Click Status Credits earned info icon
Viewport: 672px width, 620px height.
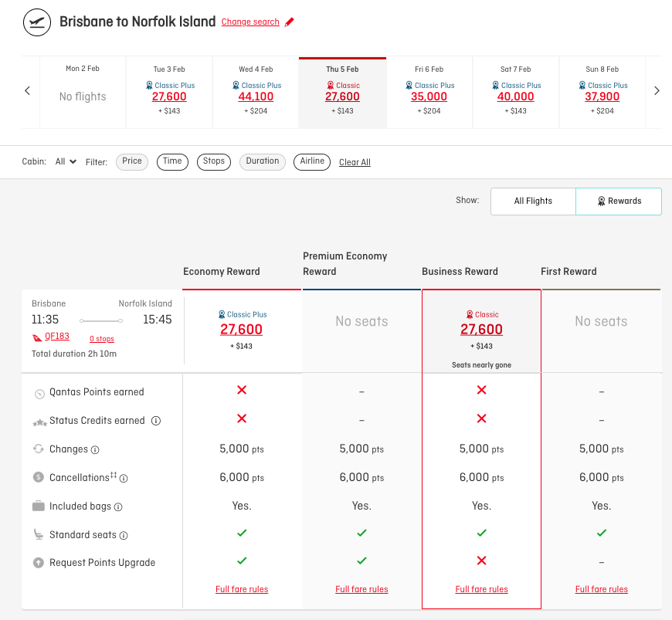pyautogui.click(x=156, y=421)
